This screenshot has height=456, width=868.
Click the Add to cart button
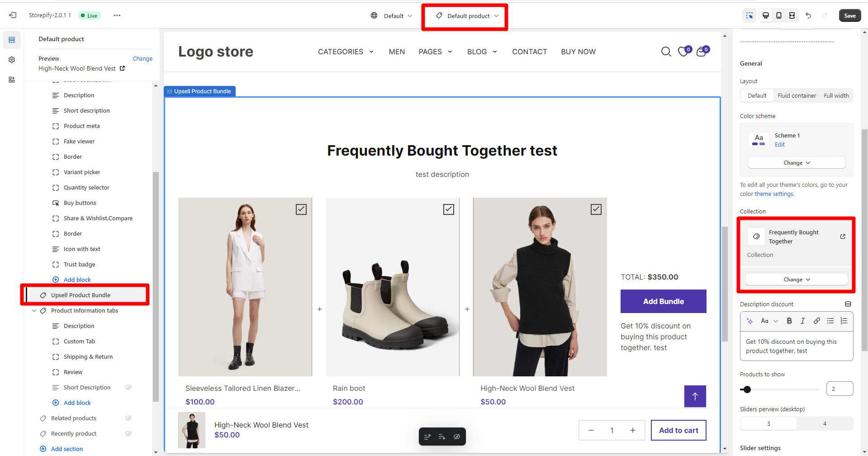coord(678,430)
